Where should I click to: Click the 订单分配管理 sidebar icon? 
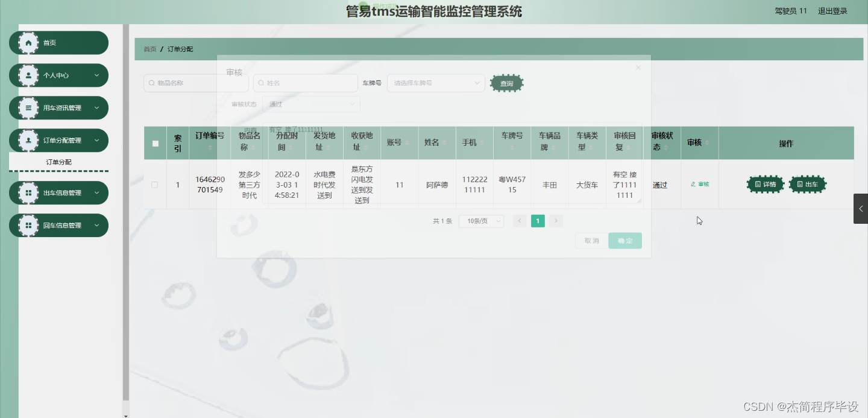pos(28,141)
